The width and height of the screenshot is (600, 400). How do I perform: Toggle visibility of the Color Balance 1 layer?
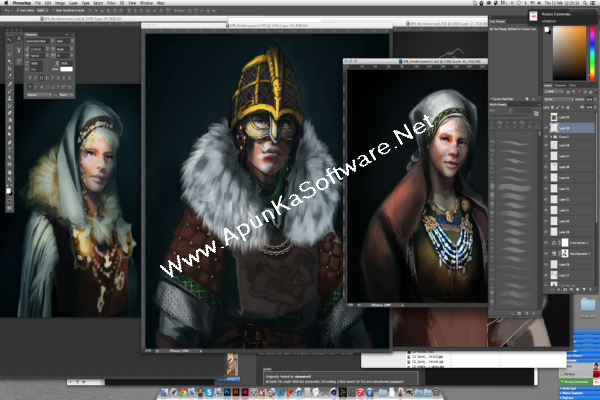click(x=546, y=243)
